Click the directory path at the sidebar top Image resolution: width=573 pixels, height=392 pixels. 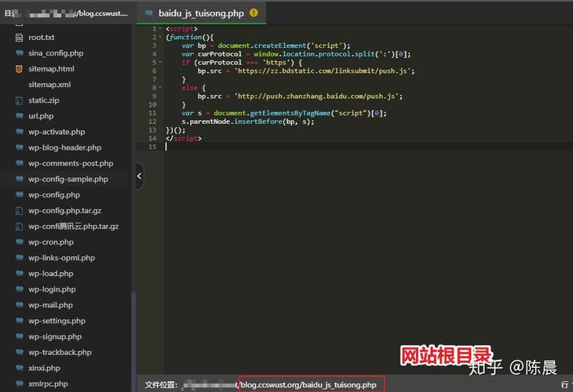(66, 13)
